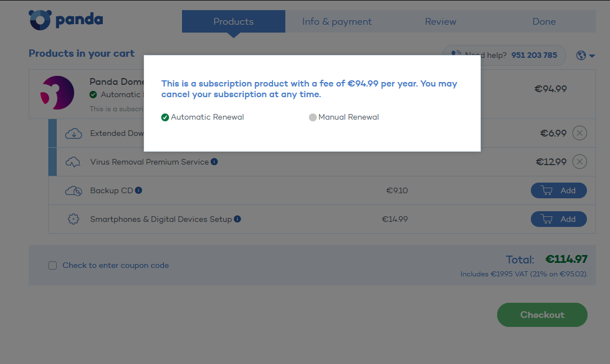This screenshot has height=364, width=610.
Task: Switch to the Products step tab
Action: click(234, 21)
